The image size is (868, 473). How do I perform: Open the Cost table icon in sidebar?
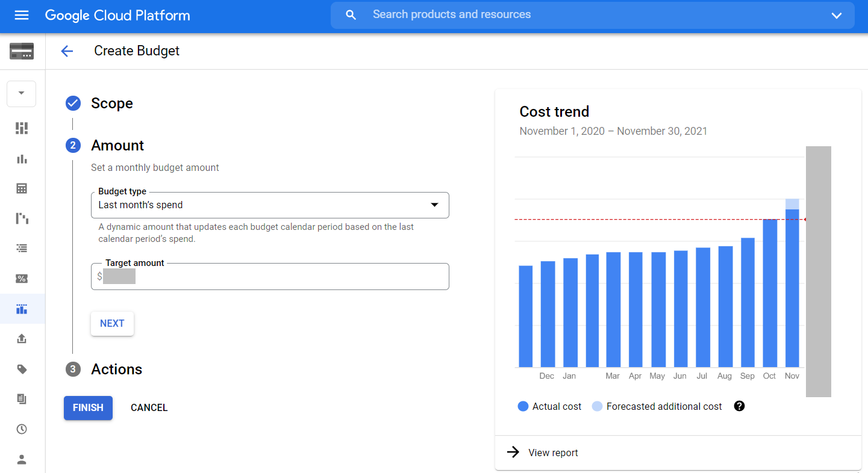pos(22,188)
